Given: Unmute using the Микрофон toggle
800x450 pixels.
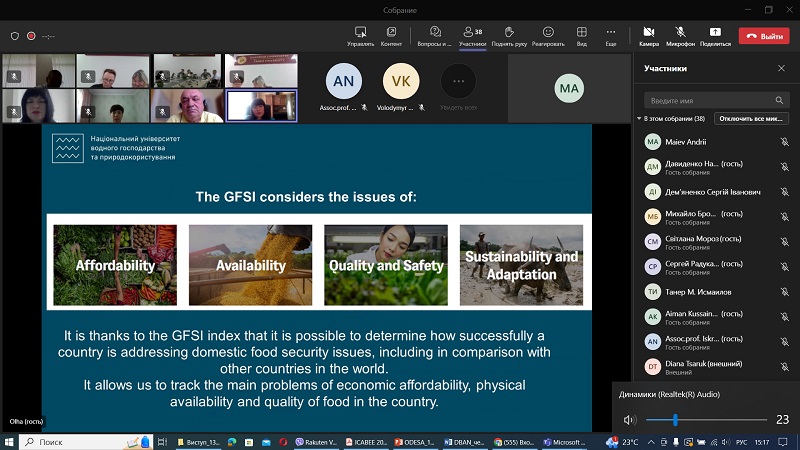Looking at the screenshot, I should pos(680,35).
